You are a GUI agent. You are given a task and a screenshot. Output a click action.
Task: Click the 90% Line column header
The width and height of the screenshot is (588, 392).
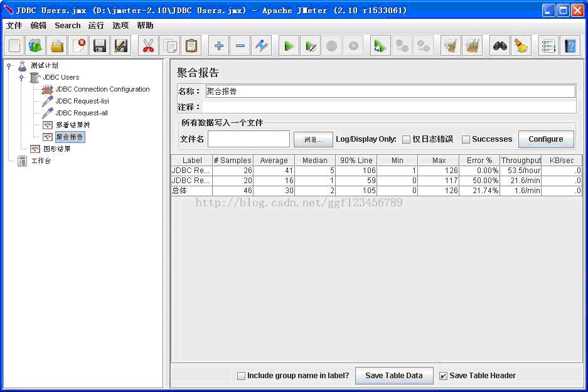coord(356,161)
